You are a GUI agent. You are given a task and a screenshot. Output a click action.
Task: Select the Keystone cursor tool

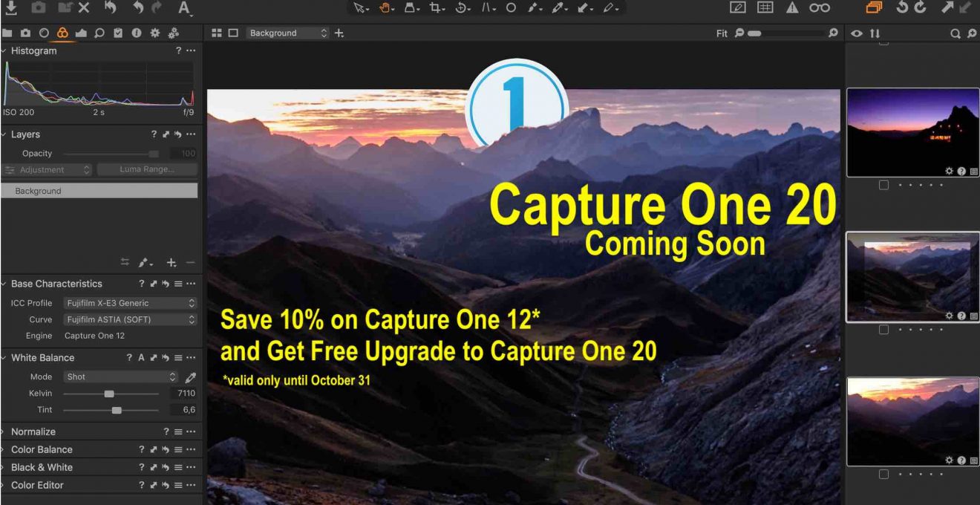488,7
